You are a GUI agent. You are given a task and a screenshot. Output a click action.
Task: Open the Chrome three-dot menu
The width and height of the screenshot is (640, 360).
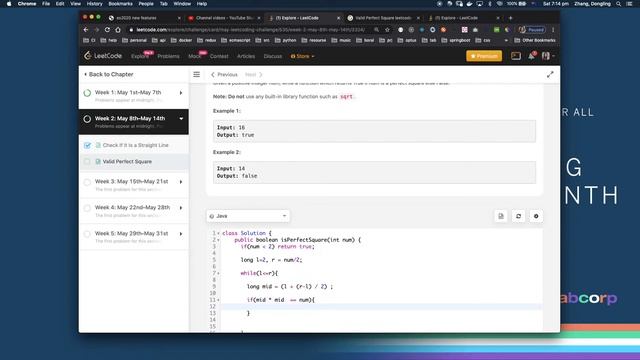tap(553, 30)
